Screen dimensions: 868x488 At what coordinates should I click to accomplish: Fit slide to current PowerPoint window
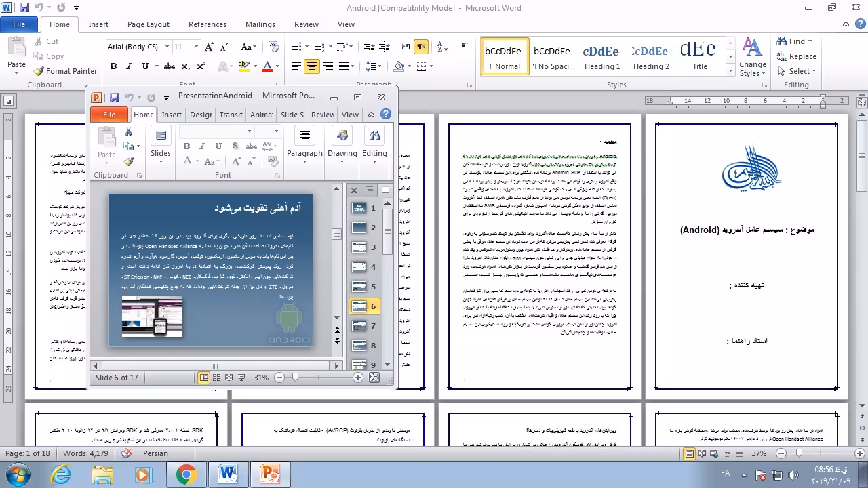(x=374, y=378)
